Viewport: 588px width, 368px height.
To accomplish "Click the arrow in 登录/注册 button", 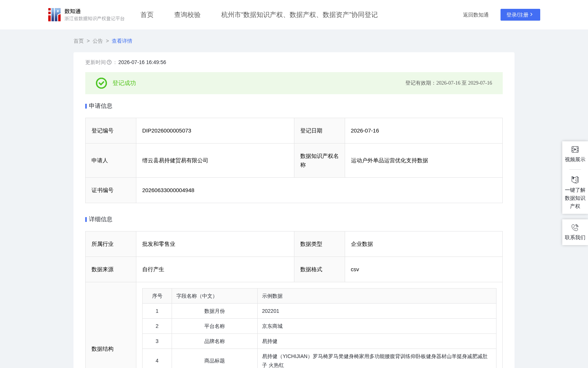I will point(531,15).
